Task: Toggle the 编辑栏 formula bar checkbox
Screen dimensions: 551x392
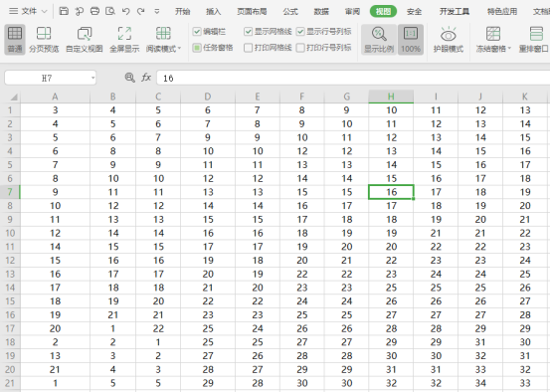Action: point(197,32)
